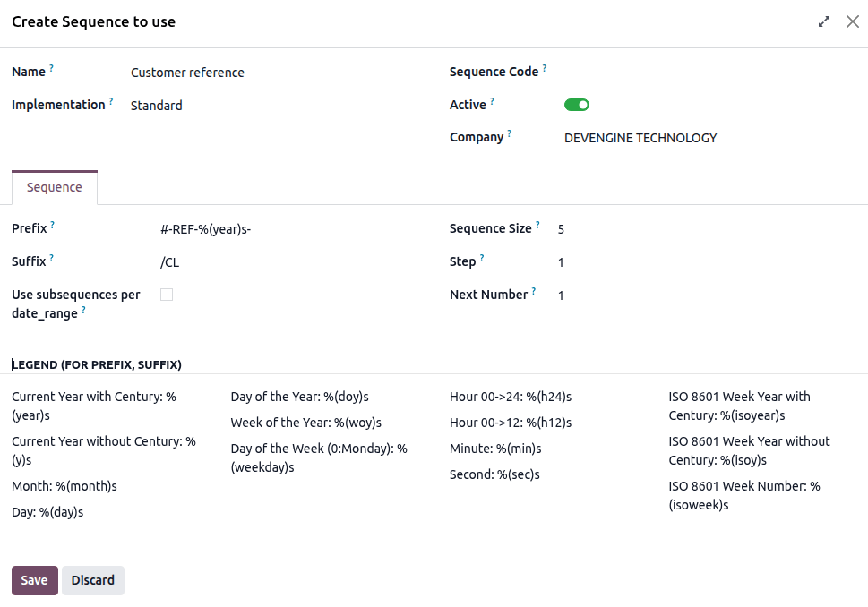
Task: Open the Implementation selector
Action: tap(156, 105)
